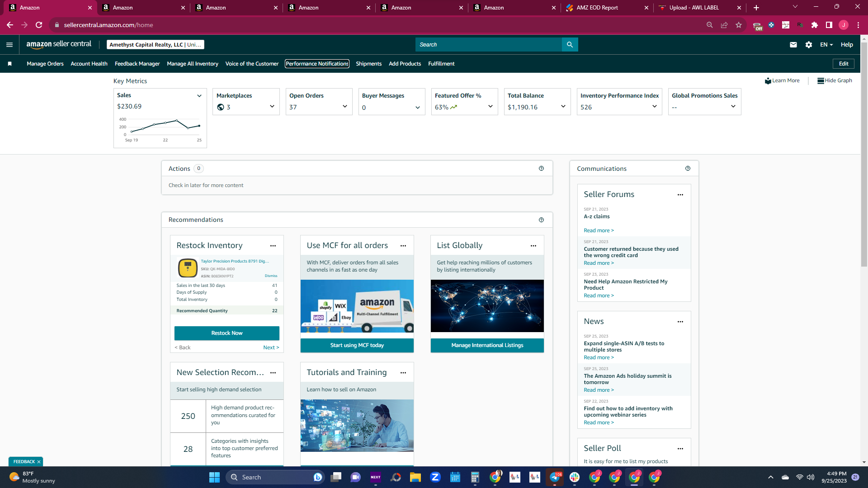Click Next in Restock Inventory card
Viewport: 868px width, 488px height.
coord(271,347)
